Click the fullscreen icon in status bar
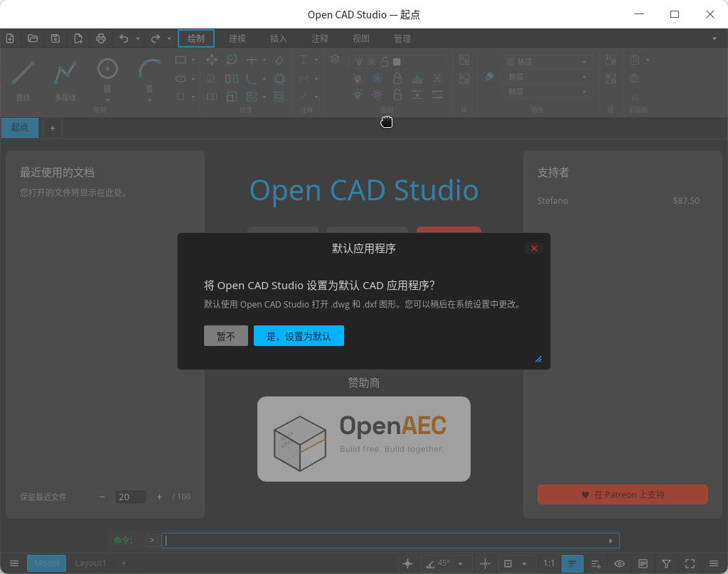 690,563
